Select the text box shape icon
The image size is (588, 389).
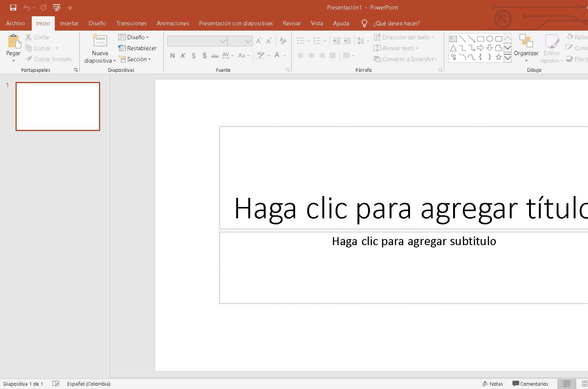(x=453, y=39)
